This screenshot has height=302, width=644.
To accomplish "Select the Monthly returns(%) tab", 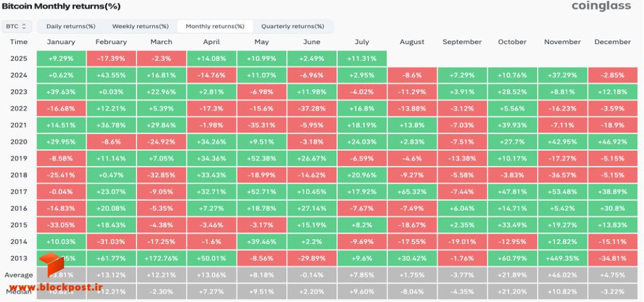I will coord(215,26).
